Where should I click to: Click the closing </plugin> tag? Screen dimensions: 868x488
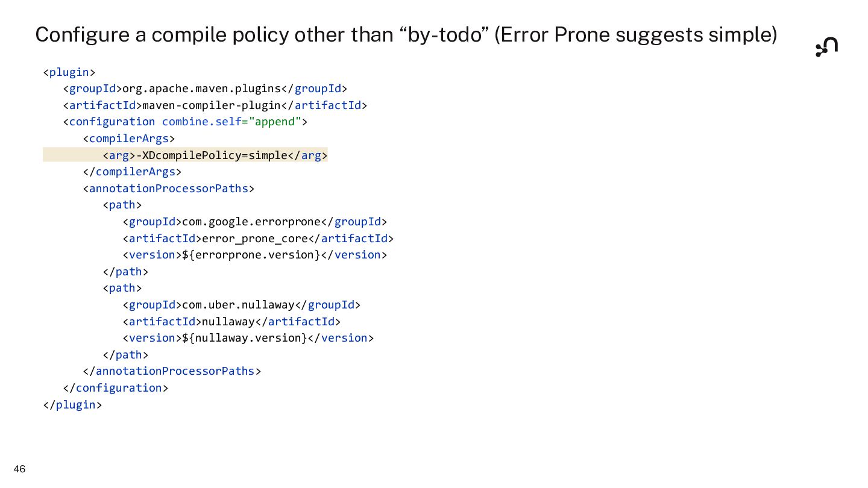point(72,405)
